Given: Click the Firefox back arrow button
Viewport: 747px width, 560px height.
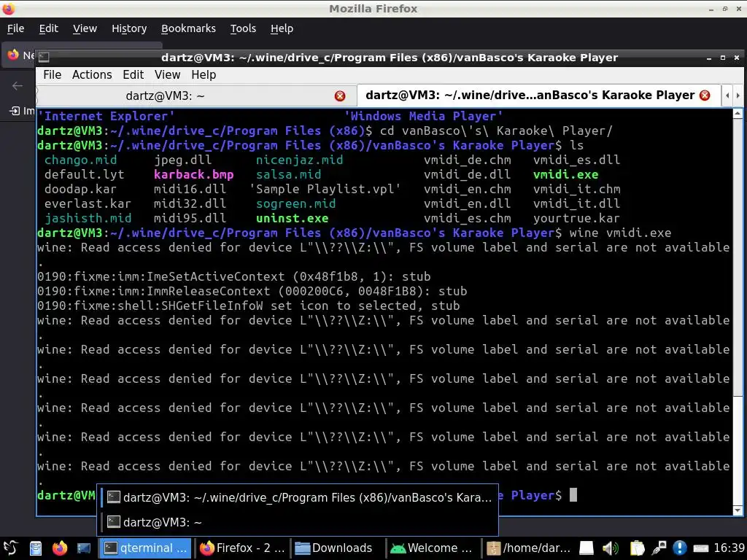Looking at the screenshot, I should click(18, 86).
